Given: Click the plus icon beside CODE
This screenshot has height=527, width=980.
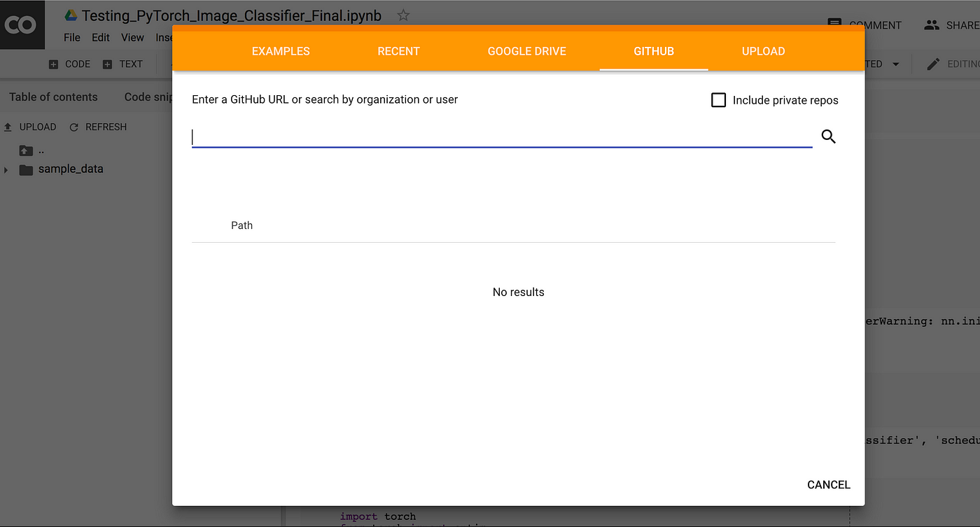Looking at the screenshot, I should pos(54,64).
